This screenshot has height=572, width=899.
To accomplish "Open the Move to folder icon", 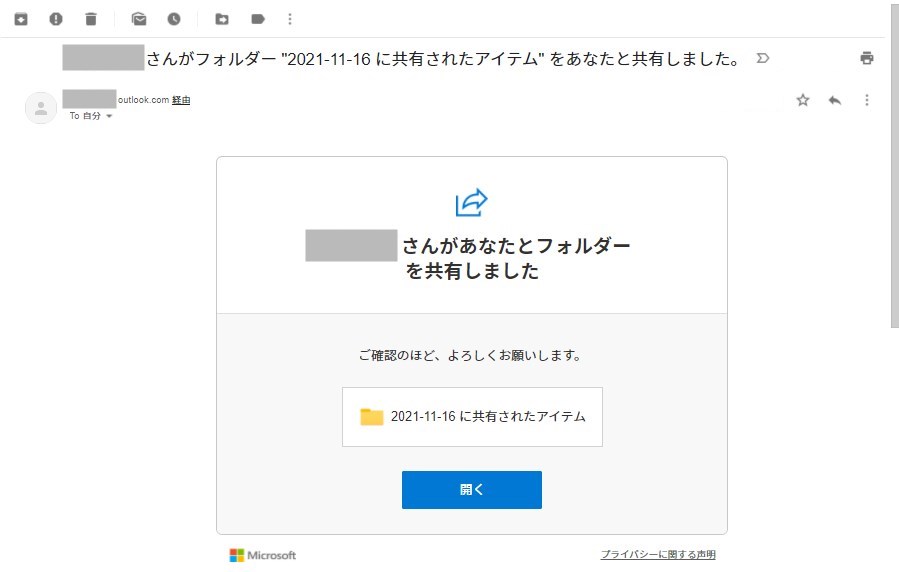I will pyautogui.click(x=222, y=19).
